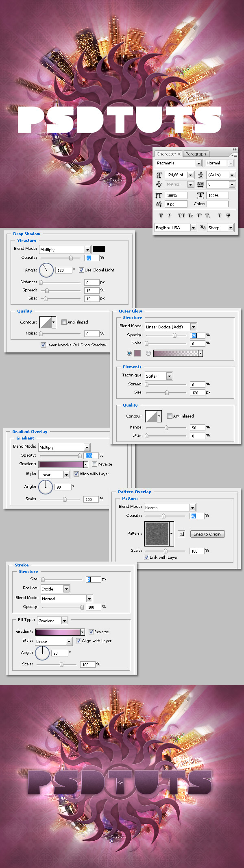Collapse the Character panel with double arrows
This screenshot has height=868, width=244.
pos(234,149)
